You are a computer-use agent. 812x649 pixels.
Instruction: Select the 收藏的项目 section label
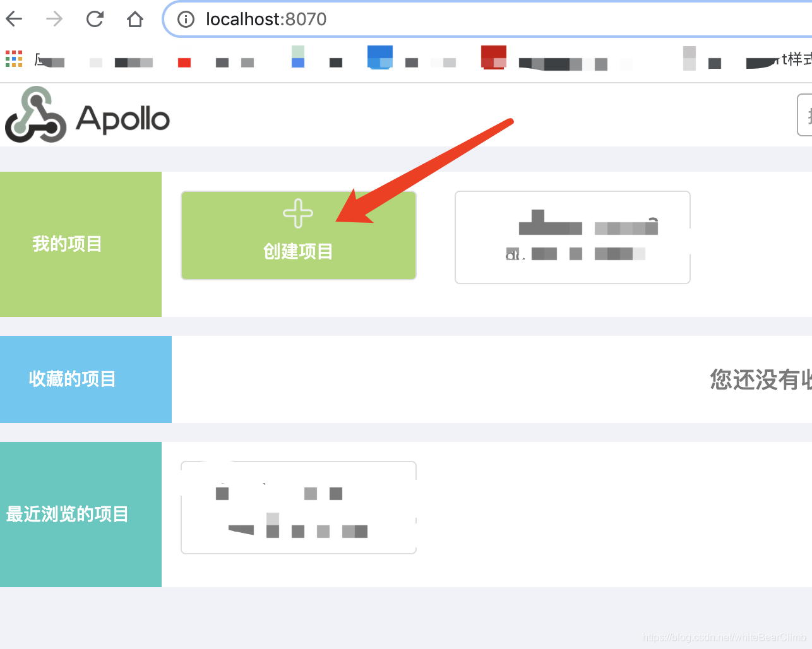(73, 379)
